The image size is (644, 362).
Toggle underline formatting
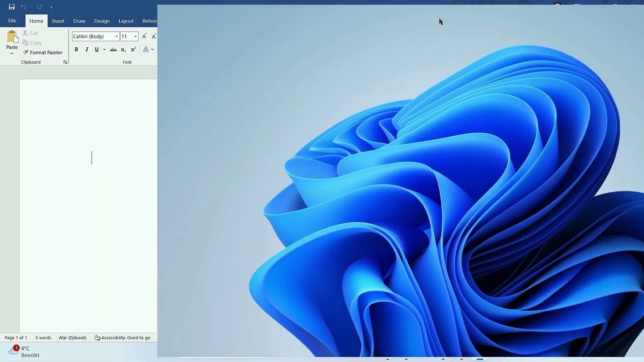[x=97, y=49]
